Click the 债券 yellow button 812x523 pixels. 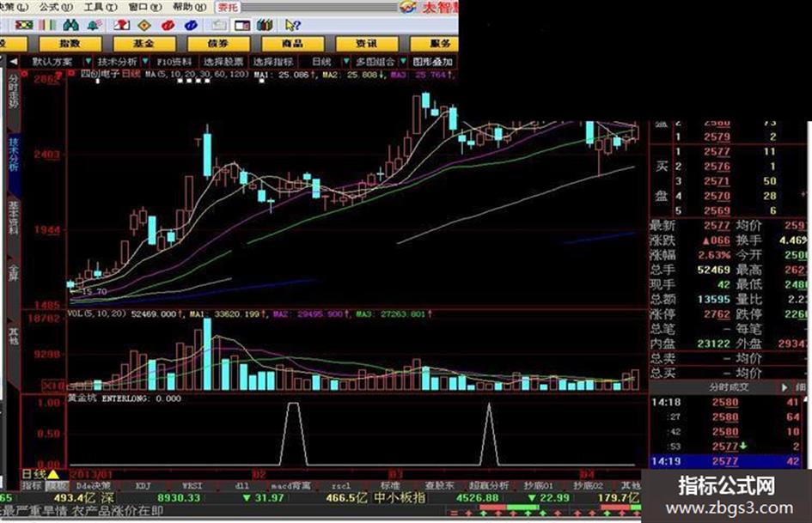(218, 44)
